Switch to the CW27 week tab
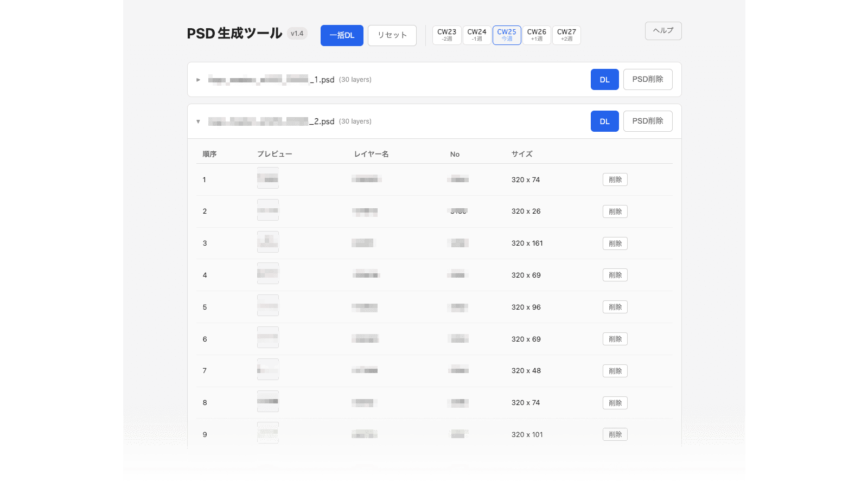Image resolution: width=868 pixels, height=488 pixels. coord(566,35)
